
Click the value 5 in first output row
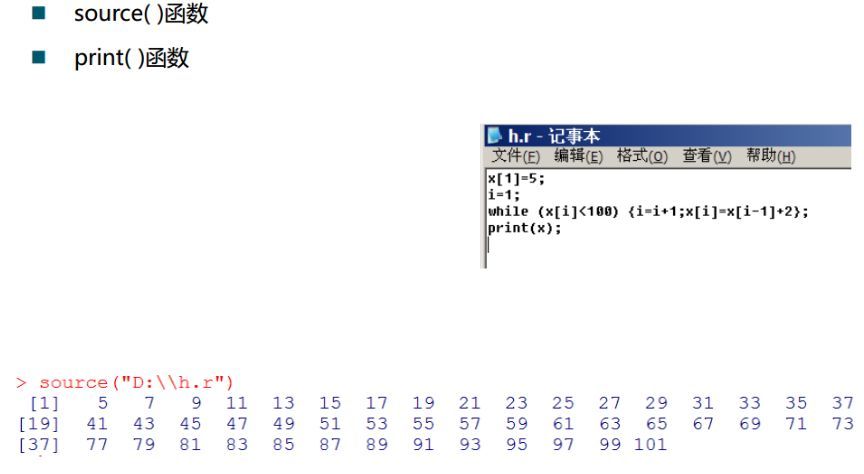[x=103, y=403]
